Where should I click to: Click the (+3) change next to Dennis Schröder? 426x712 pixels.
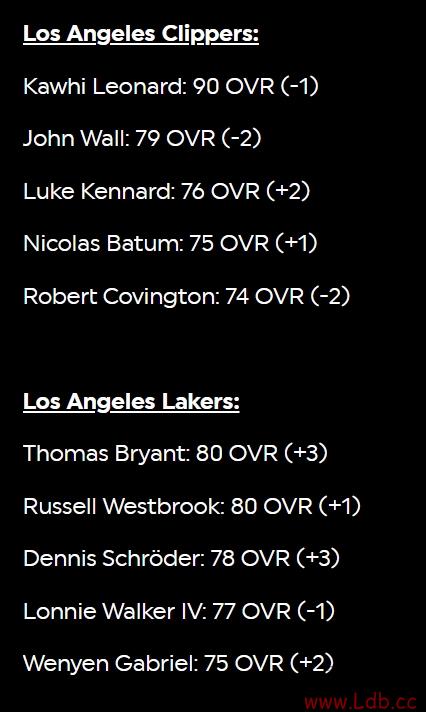point(318,559)
